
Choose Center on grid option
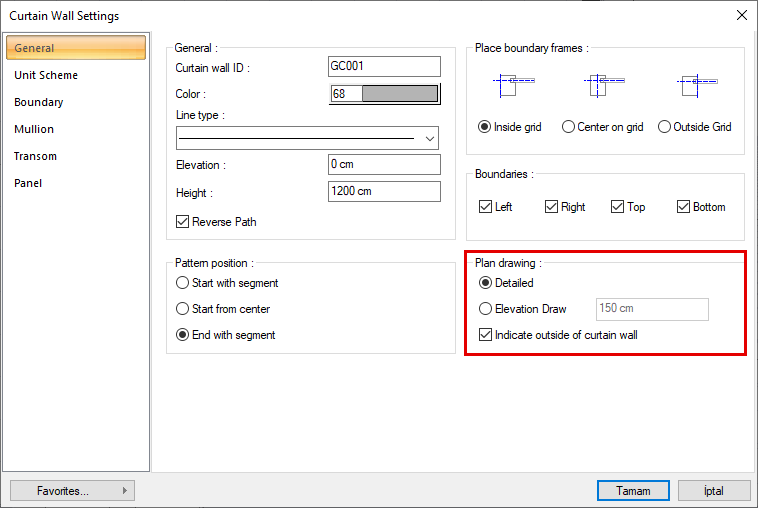[568, 127]
